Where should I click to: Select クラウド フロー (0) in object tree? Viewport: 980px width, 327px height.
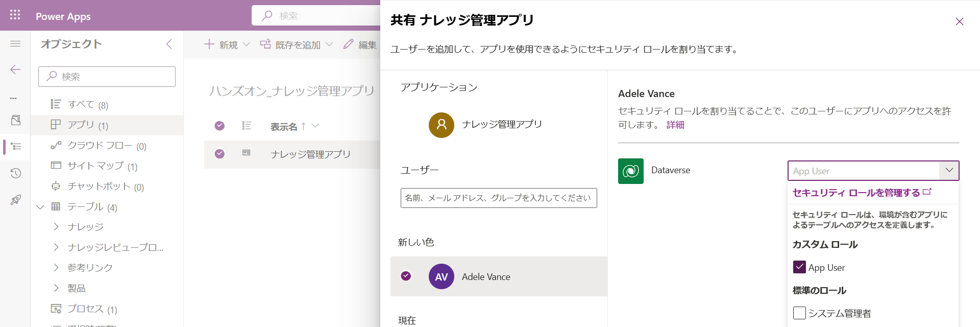107,146
